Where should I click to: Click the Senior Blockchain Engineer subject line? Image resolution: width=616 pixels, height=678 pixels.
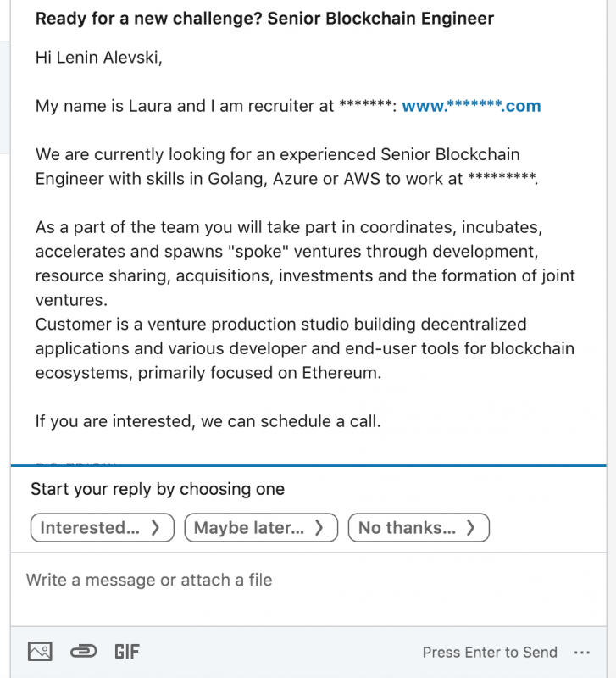264,19
